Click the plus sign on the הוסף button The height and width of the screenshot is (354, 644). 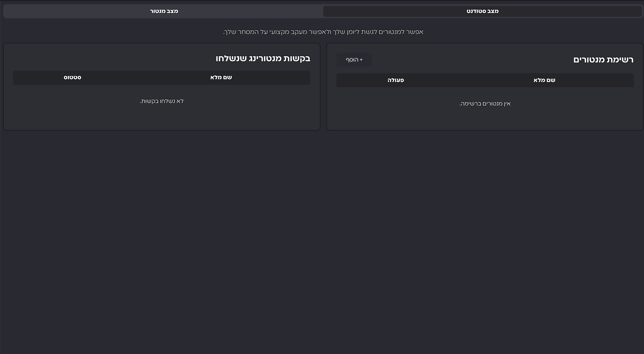[x=361, y=59]
